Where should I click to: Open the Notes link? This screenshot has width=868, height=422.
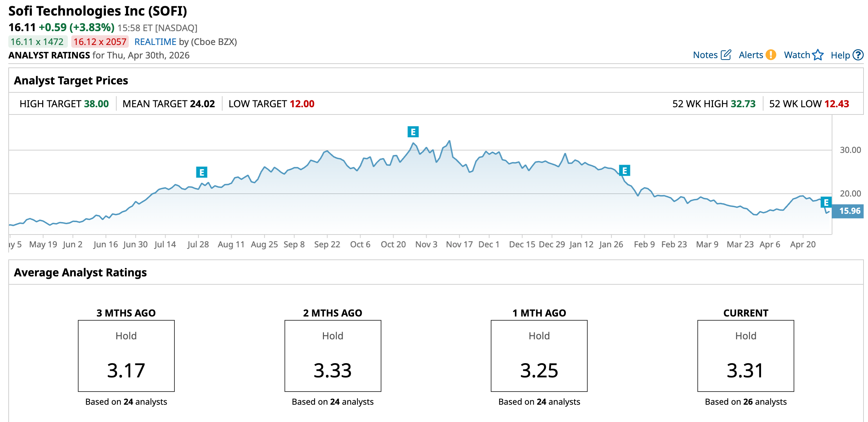705,55
